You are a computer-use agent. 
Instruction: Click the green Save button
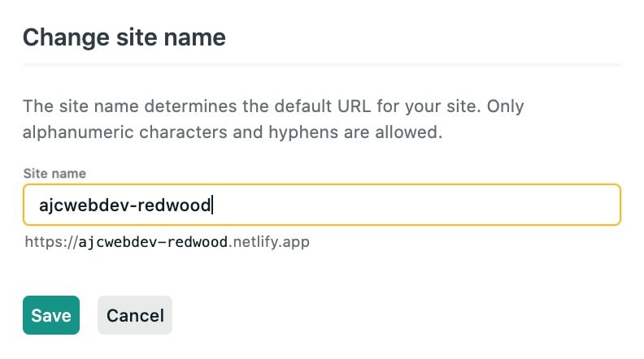pos(51,315)
